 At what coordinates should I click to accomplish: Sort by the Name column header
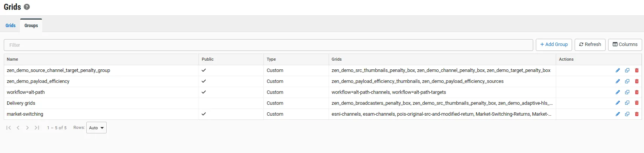tap(12, 60)
